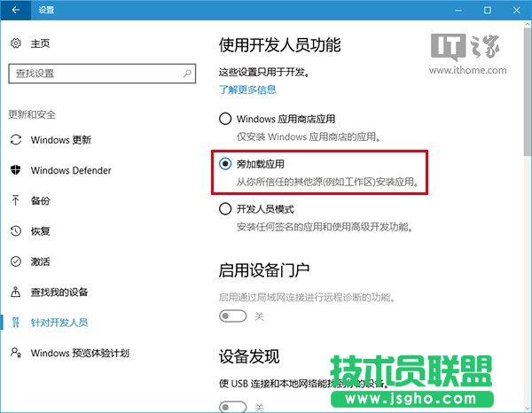Toggle the Enable Device Portal switch

pyautogui.click(x=233, y=316)
